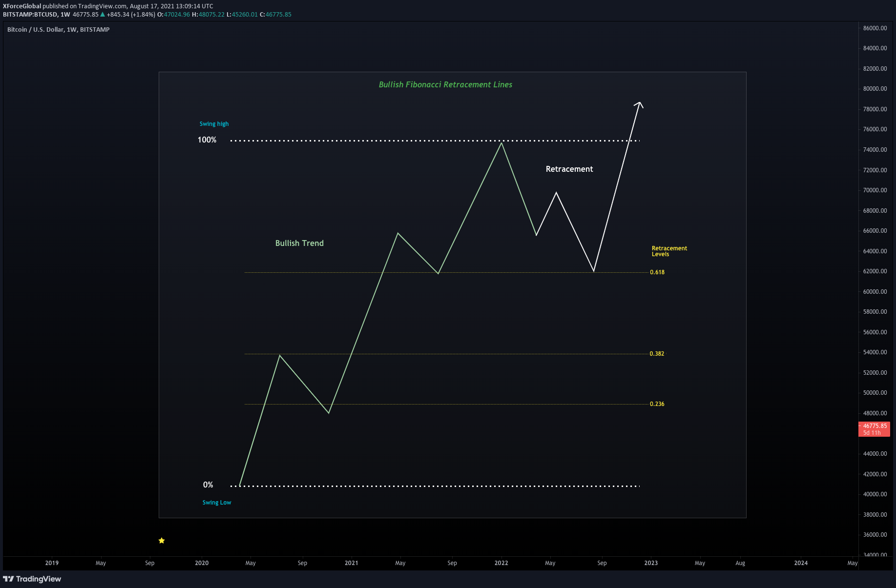Click the 2021 label on time axis
This screenshot has height=588, width=896.
pos(352,563)
